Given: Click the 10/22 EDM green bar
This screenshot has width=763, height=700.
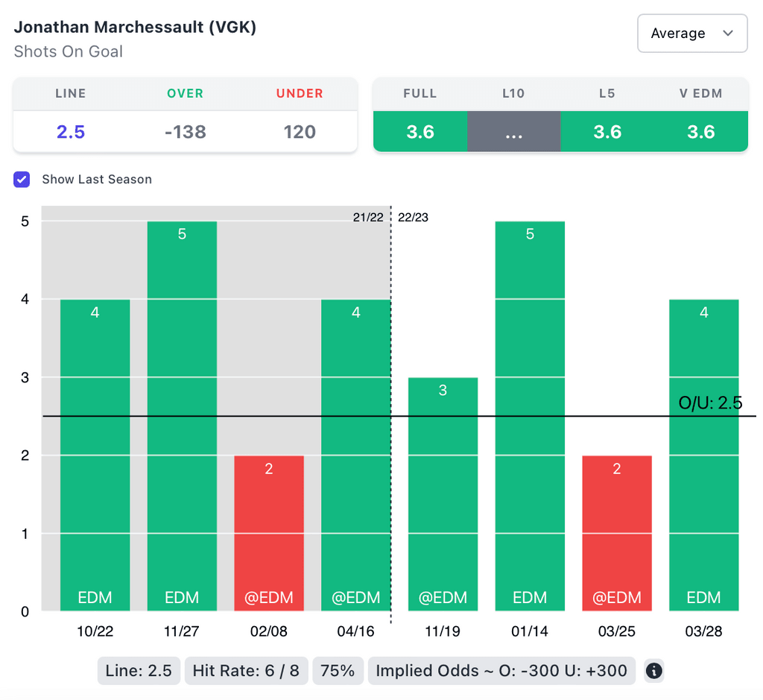Looking at the screenshot, I should (95, 455).
